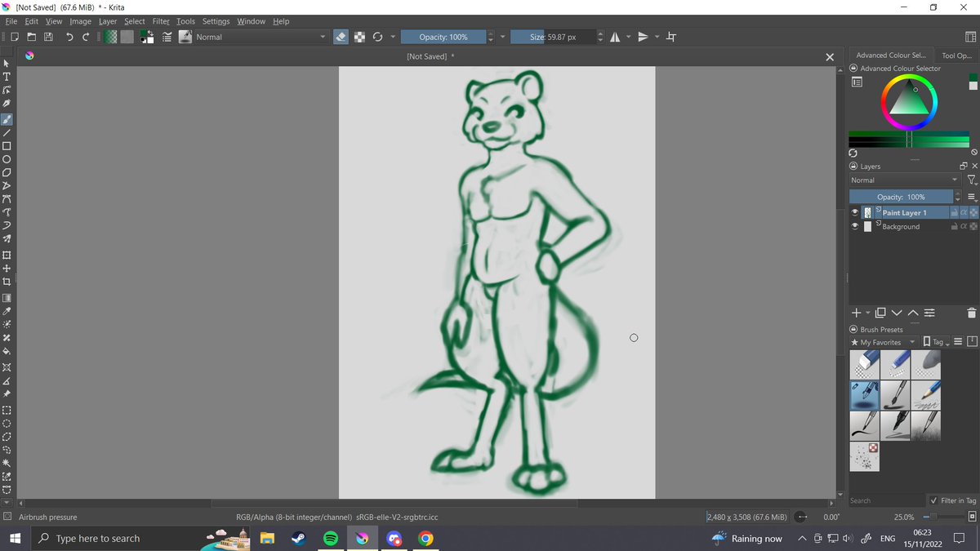Image resolution: width=980 pixels, height=551 pixels.
Task: Add a new layer with the plus button
Action: tap(857, 313)
